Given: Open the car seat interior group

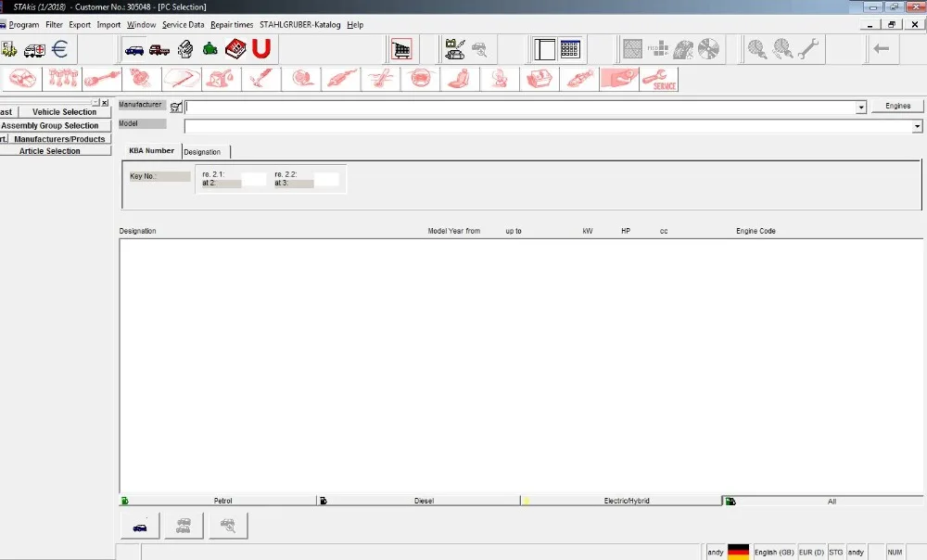Looking at the screenshot, I should 460,79.
